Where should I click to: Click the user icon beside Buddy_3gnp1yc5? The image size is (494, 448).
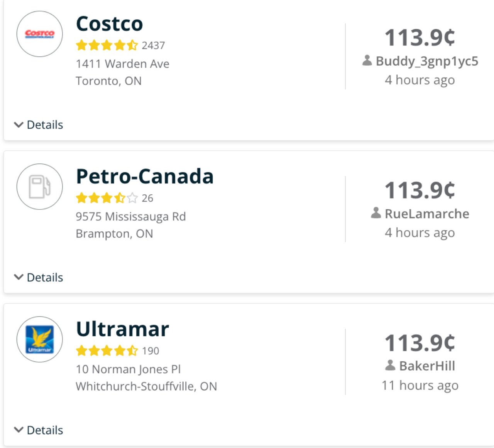367,61
